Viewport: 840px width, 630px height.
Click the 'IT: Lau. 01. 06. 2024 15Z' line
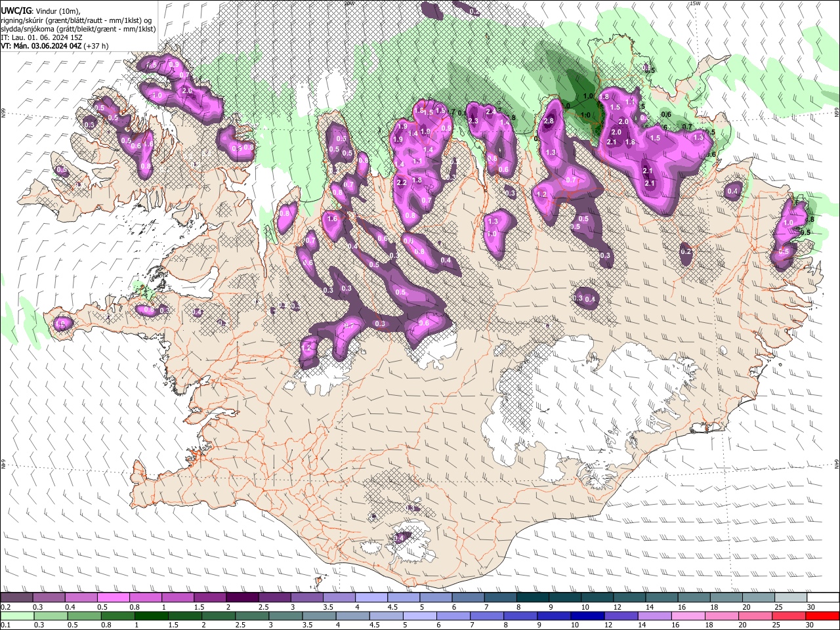pyautogui.click(x=41, y=37)
